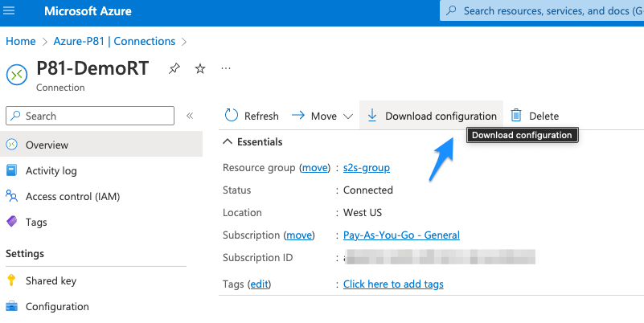Click the Settings section heading
Screen dimensions: 644x323
click(x=25, y=254)
